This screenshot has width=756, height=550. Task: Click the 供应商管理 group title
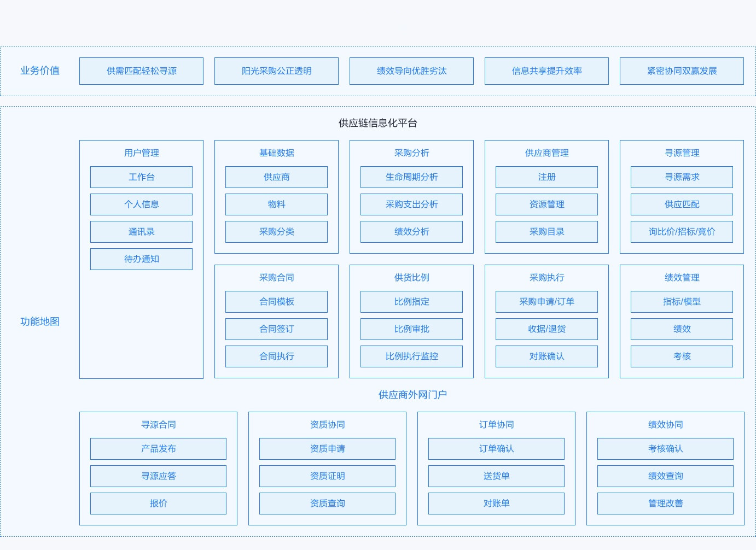546,153
